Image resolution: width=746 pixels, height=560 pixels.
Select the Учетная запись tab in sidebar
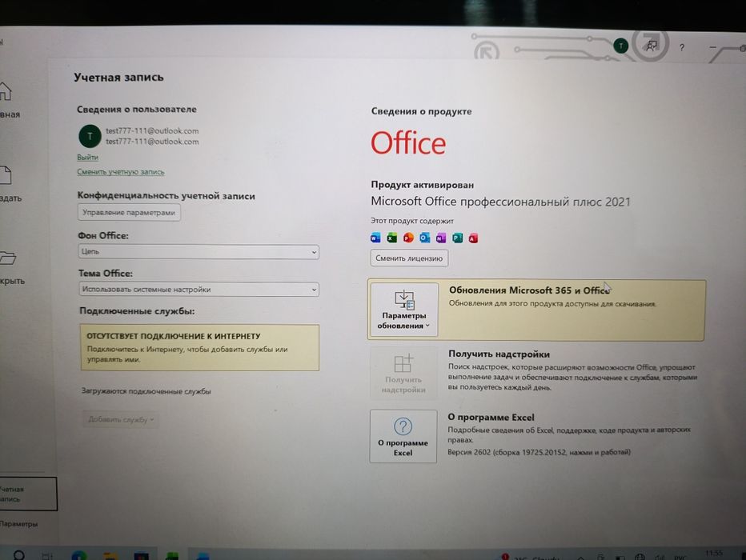(27, 494)
